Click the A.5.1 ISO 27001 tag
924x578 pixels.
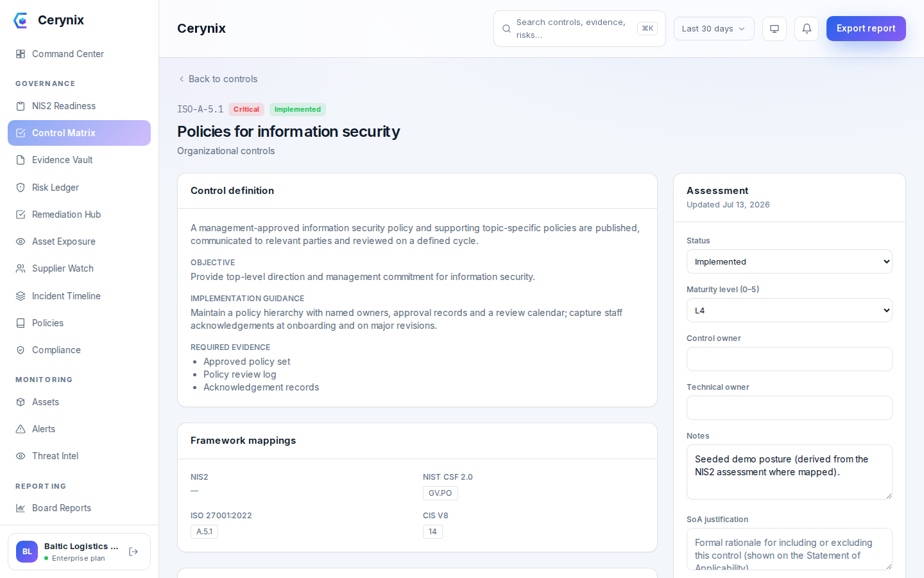204,532
